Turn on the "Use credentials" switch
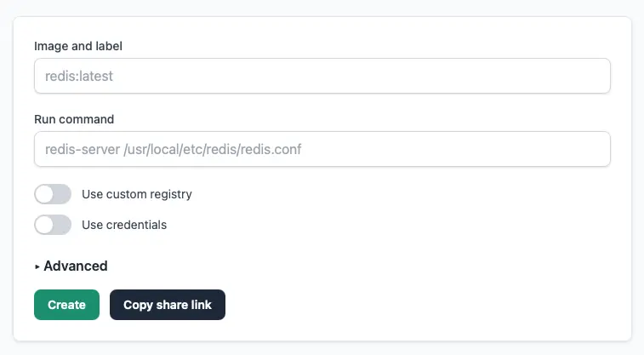Image resolution: width=644 pixels, height=355 pixels. coord(53,225)
